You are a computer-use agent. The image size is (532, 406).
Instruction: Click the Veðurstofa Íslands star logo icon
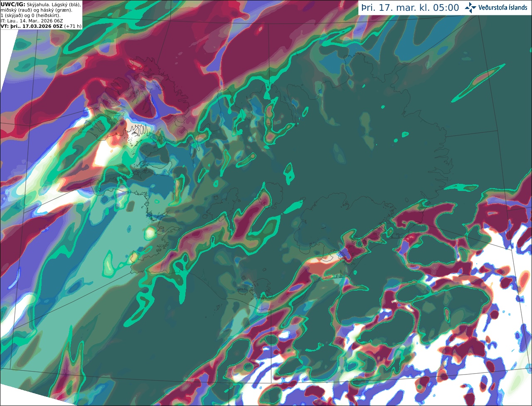coord(470,7)
